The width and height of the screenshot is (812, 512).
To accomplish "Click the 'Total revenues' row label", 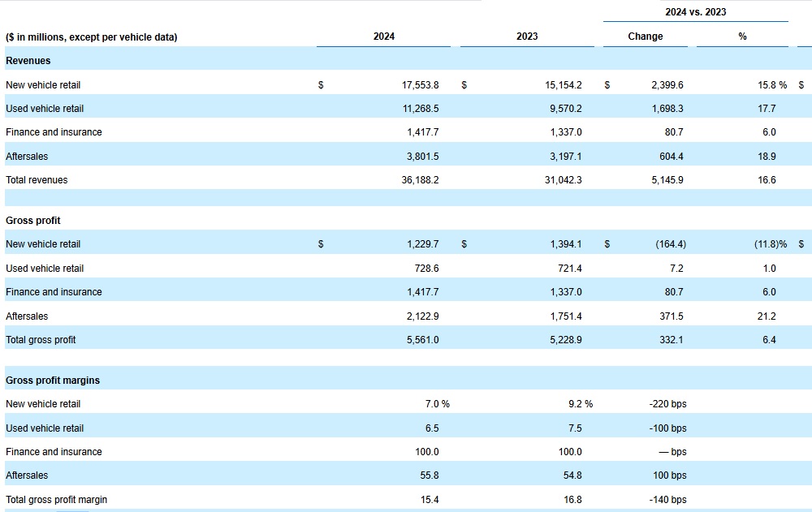I will (x=37, y=180).
